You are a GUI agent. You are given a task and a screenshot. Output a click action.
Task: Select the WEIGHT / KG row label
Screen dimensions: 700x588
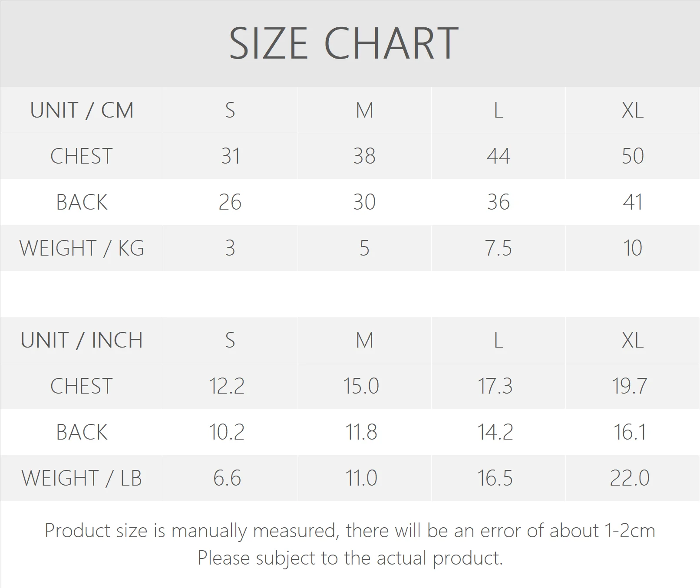[x=82, y=248]
